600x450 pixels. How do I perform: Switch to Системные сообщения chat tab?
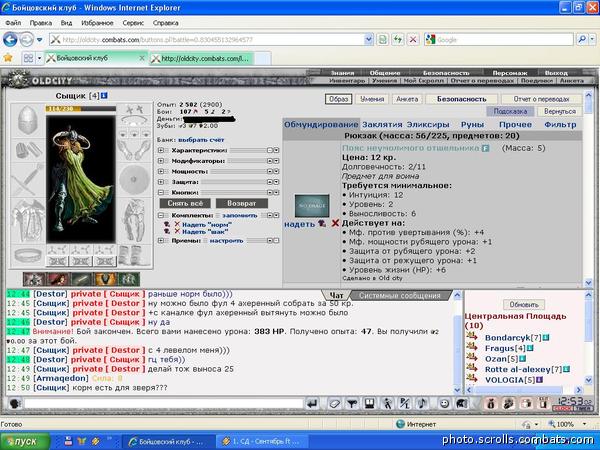pyautogui.click(x=399, y=295)
